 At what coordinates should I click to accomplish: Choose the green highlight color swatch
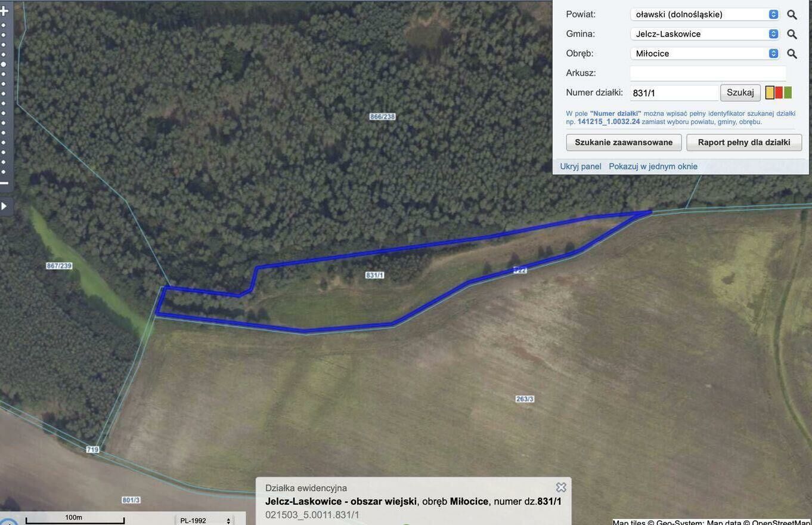788,92
